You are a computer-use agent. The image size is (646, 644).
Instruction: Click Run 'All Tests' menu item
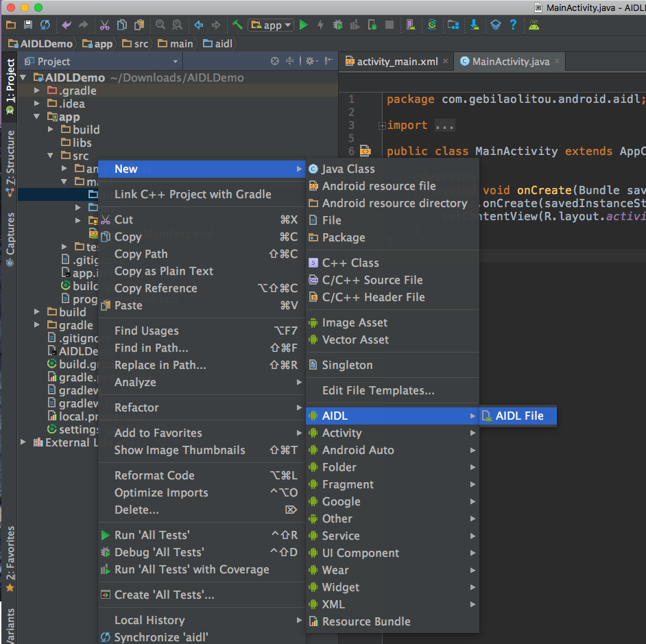click(202, 535)
